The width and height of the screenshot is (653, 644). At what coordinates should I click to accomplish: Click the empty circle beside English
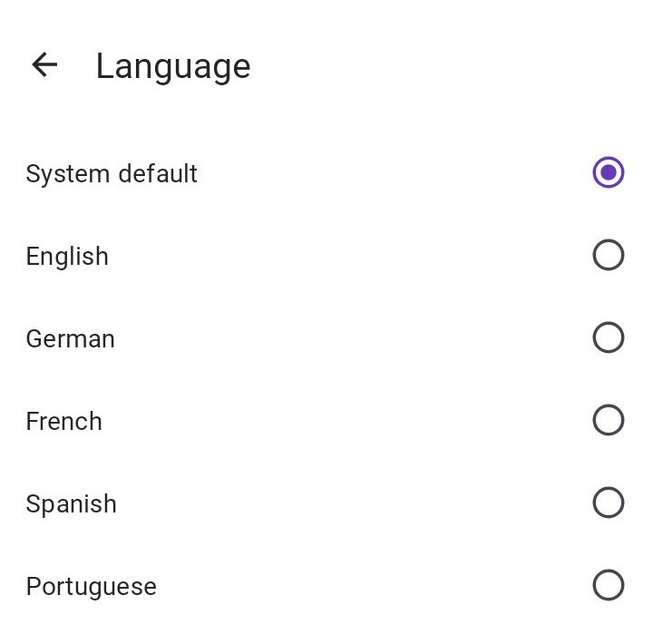[x=608, y=255]
